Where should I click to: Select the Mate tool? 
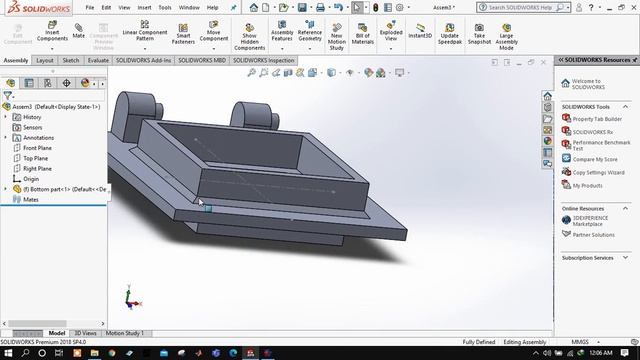tap(78, 31)
